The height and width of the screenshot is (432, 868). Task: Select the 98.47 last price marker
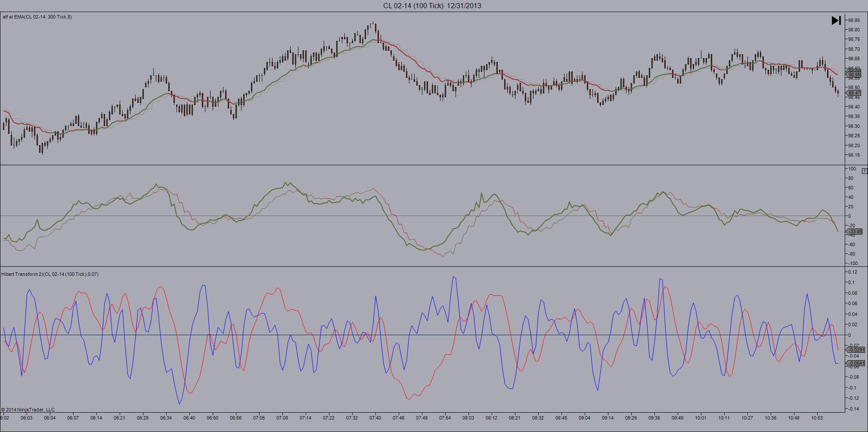point(854,93)
